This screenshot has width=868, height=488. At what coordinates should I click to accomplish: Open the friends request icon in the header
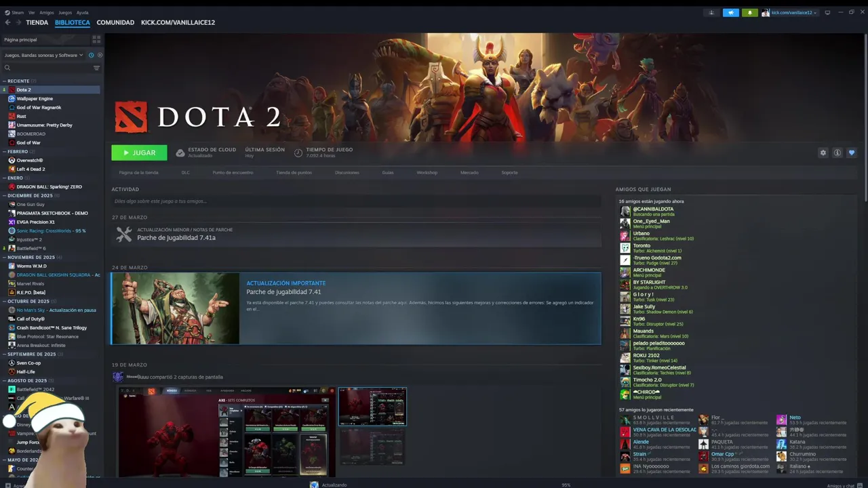(711, 12)
